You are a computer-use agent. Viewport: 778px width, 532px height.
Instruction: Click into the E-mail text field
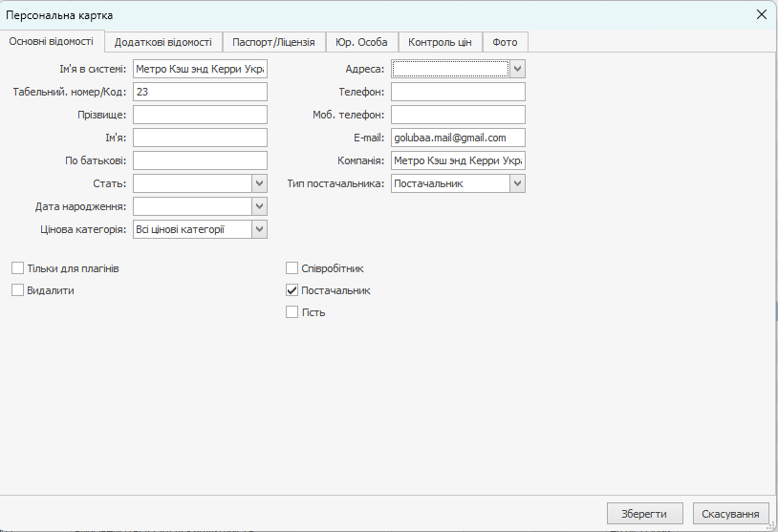(x=458, y=138)
